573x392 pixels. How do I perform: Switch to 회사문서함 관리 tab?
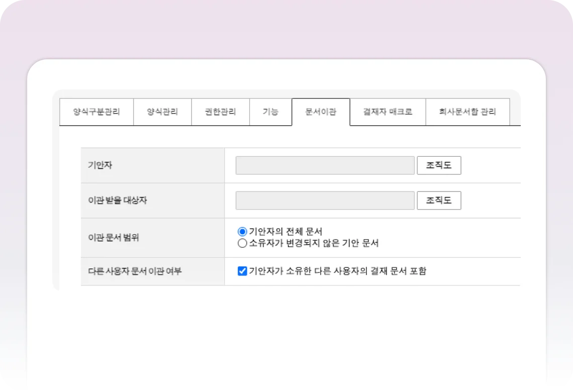click(x=467, y=112)
